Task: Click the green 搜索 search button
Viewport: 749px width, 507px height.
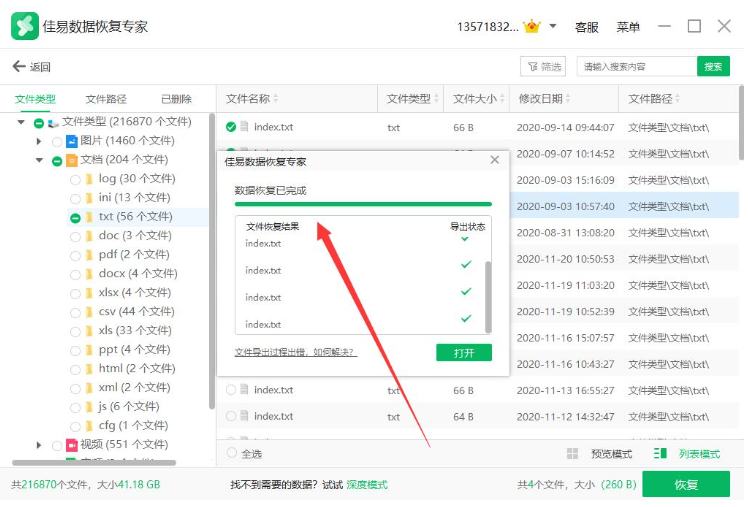Action: tap(713, 66)
